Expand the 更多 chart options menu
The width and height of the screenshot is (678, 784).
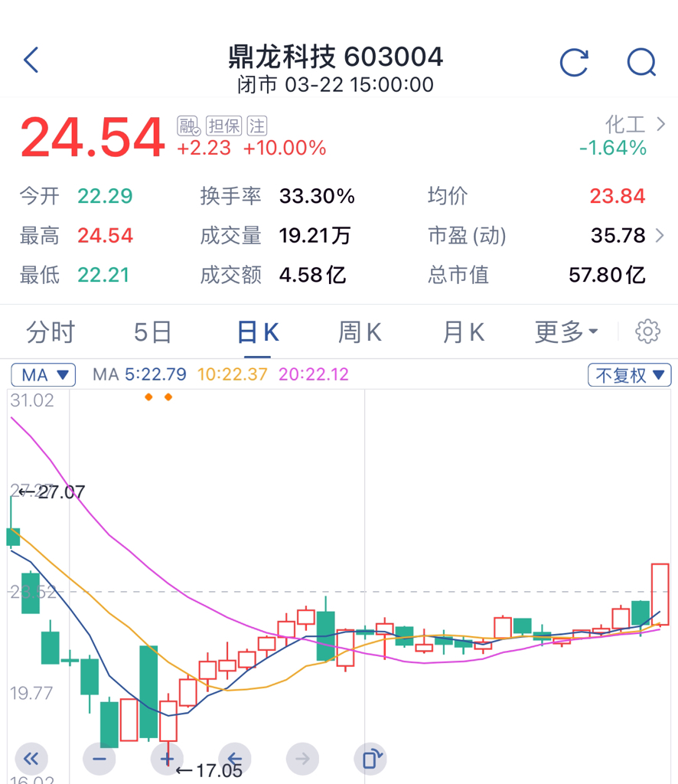(563, 332)
